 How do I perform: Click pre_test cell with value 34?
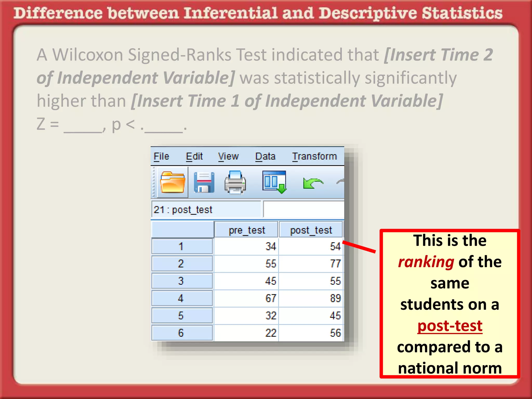[x=246, y=246]
